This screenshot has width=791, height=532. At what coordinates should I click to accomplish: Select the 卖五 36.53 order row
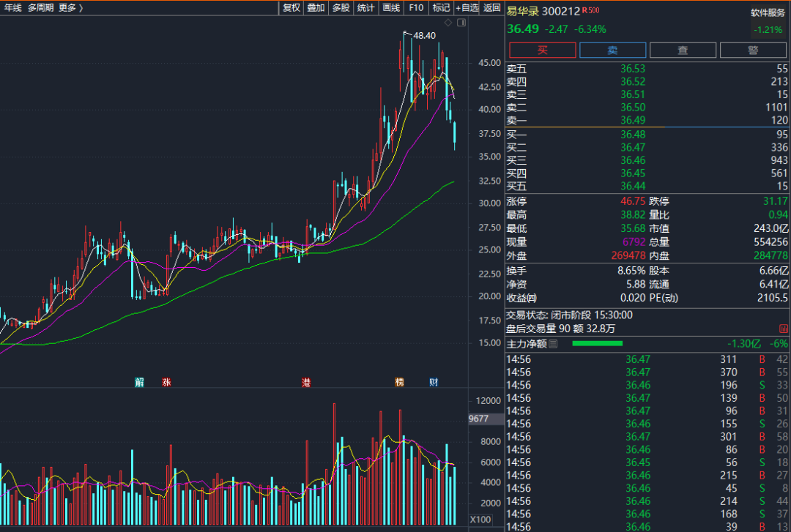(647, 69)
